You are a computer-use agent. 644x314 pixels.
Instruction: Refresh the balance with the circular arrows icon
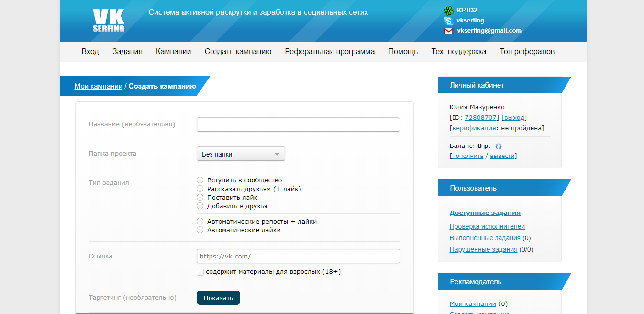(x=498, y=146)
